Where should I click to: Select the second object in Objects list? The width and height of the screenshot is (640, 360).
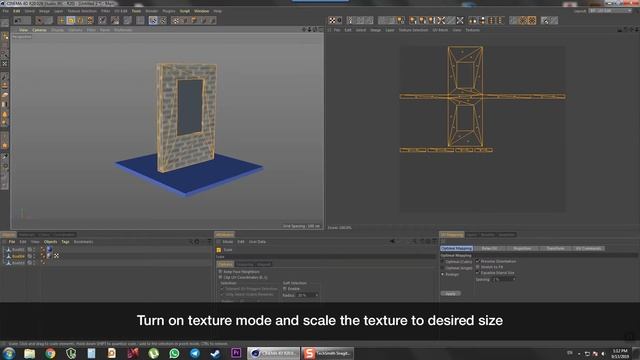tap(18, 256)
